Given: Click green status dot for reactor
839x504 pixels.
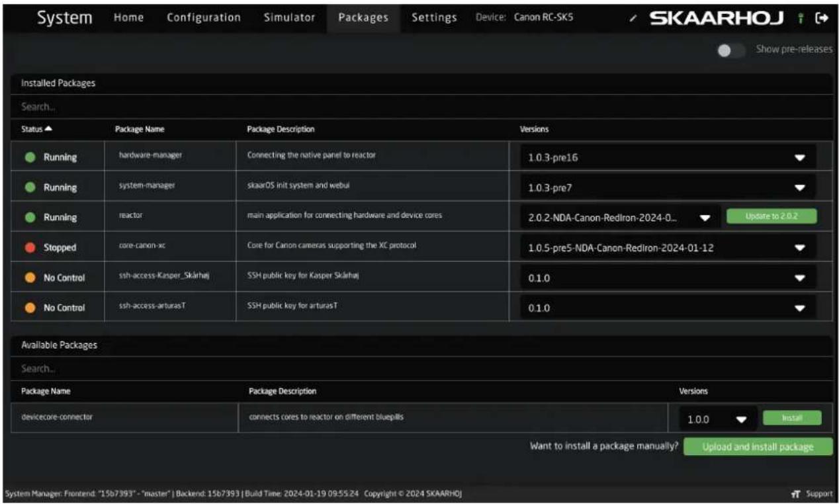Looking at the screenshot, I should (x=30, y=217).
